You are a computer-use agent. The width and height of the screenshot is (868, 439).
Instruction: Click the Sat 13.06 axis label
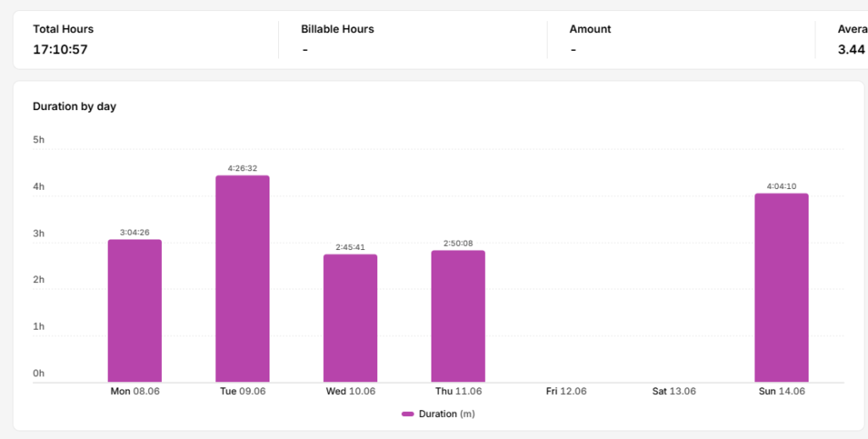coord(674,392)
